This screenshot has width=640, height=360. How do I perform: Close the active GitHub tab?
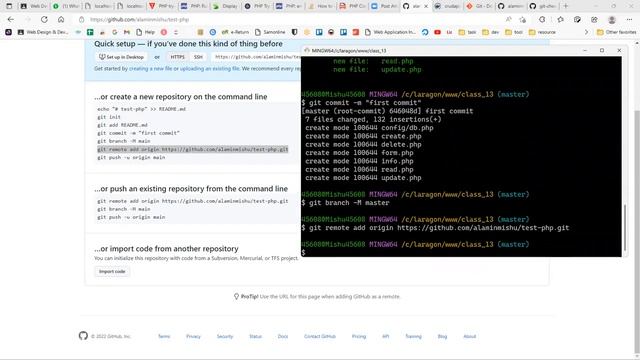pyautogui.click(x=426, y=6)
